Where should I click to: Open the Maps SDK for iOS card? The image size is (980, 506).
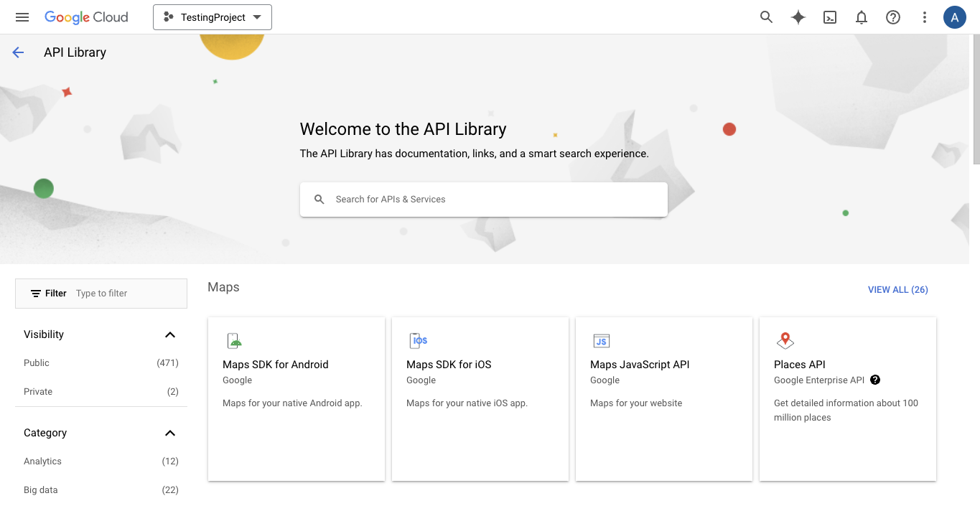(x=480, y=399)
